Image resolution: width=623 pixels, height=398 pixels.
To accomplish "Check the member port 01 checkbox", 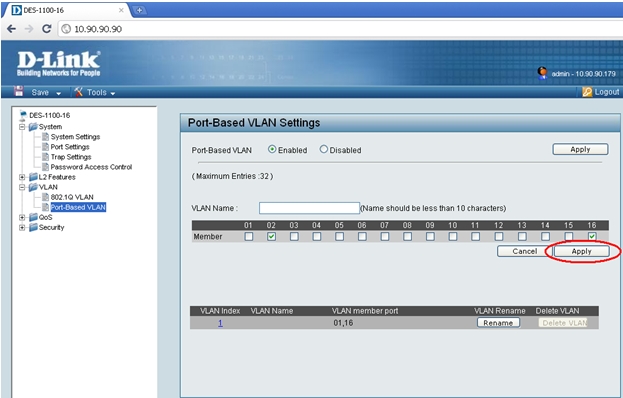I will [249, 236].
